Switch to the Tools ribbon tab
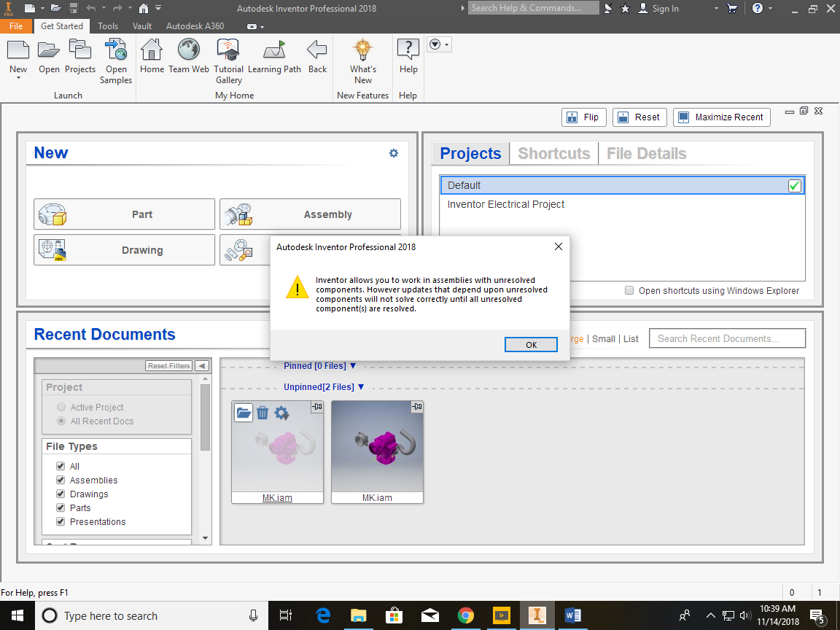Image resolution: width=840 pixels, height=630 pixels. pos(108,26)
